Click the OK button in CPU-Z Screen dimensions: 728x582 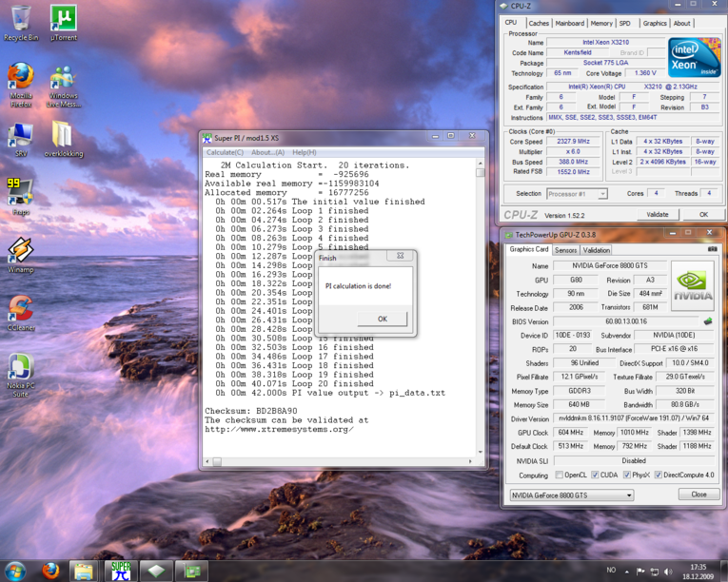point(704,214)
